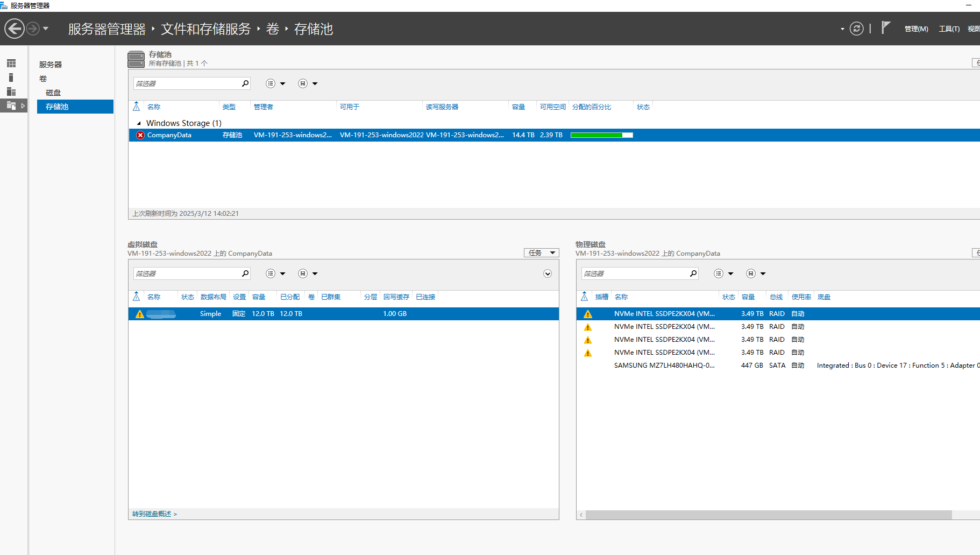This screenshot has width=980, height=555.
Task: Select file and storage services sidebar icon
Action: (x=11, y=106)
